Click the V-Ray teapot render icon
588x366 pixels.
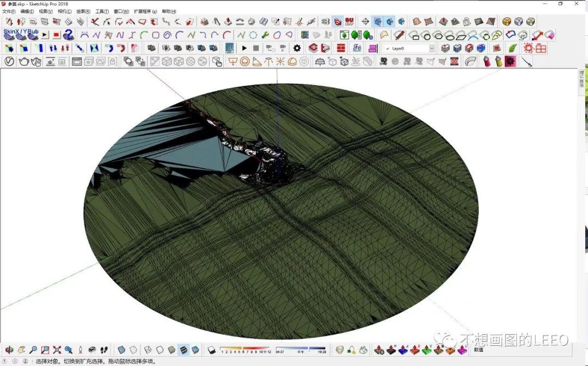[x=23, y=62]
